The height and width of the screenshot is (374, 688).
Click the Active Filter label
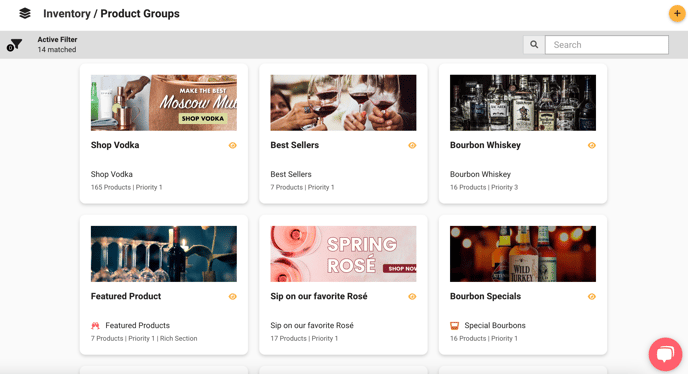click(x=57, y=40)
